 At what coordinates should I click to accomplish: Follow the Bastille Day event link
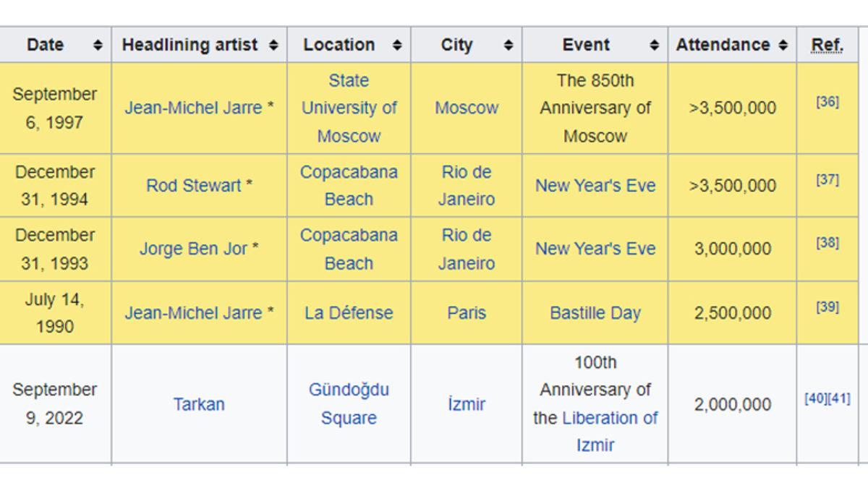tap(595, 313)
